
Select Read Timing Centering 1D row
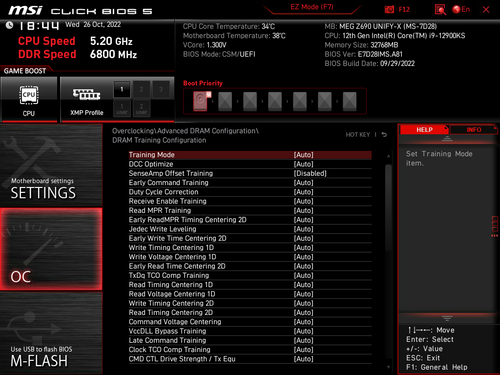[x=250, y=285]
